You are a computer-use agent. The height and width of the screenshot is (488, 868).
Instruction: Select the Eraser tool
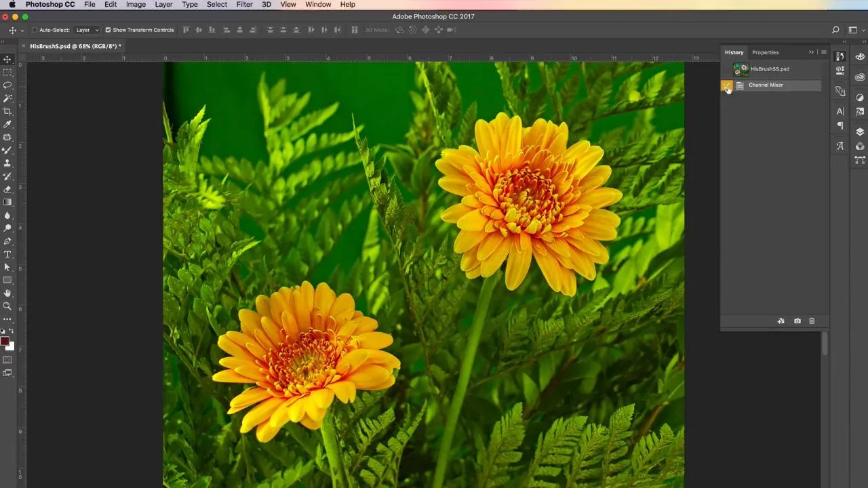coord(7,189)
